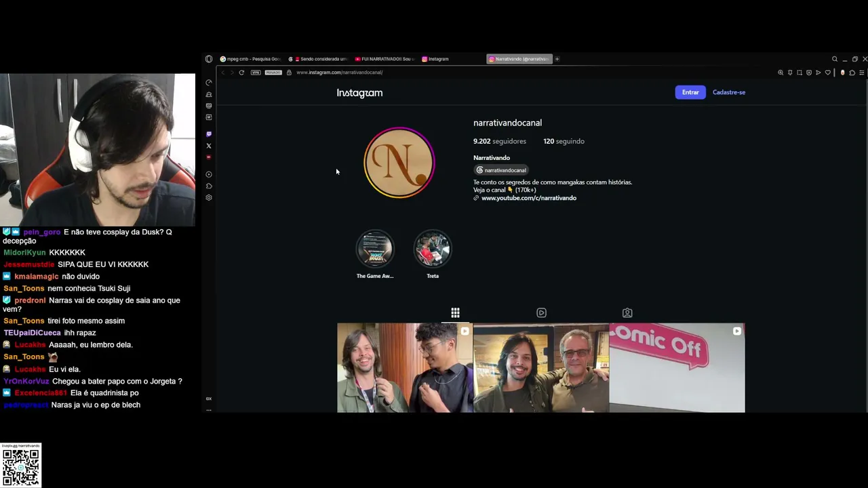Click the Cadastre-se sign-up link
The width and height of the screenshot is (868, 488).
(729, 92)
